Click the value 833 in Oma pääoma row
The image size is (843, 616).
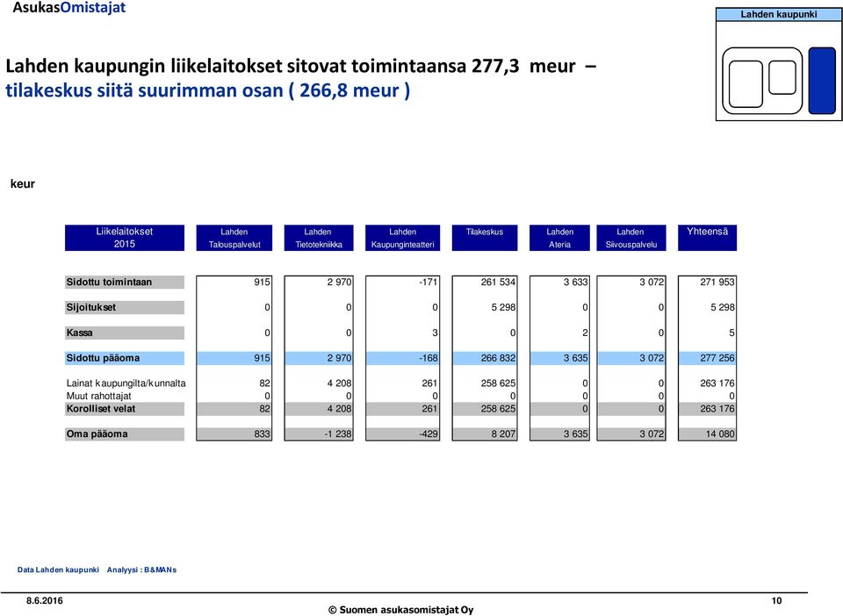coord(263,434)
